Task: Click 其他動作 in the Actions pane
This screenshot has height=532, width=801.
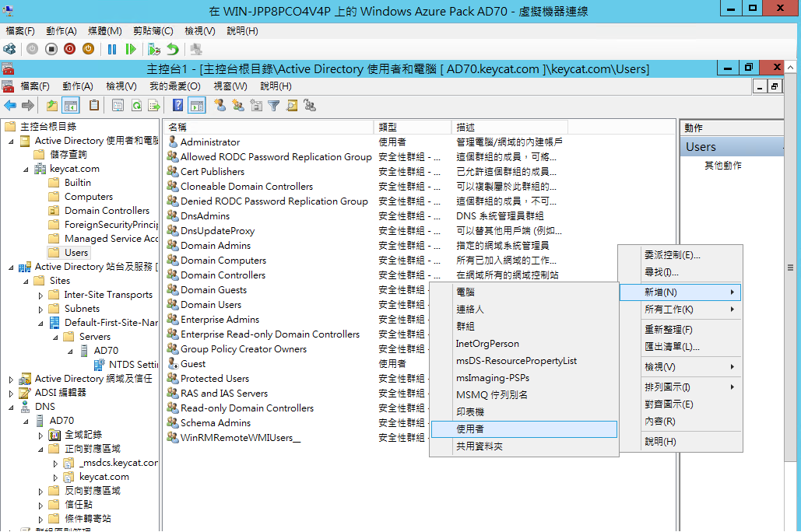Action: (723, 166)
